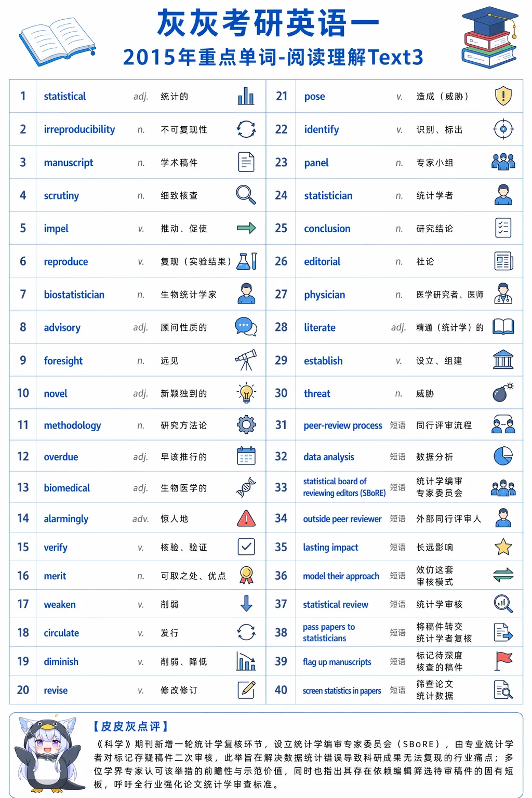The height and width of the screenshot is (798, 532).
Task: Click the phrase 'pass papers to statisticians'
Action: pos(329,632)
